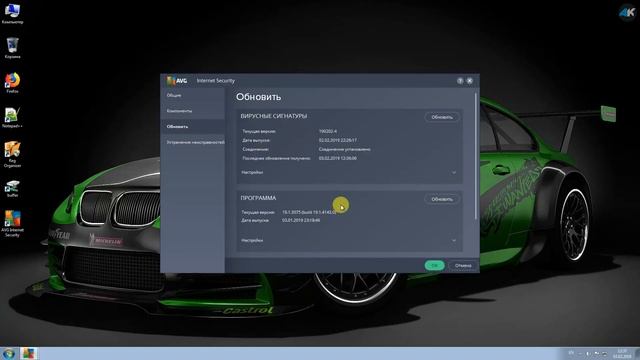Click the Последнее обновление получено label

276,158
